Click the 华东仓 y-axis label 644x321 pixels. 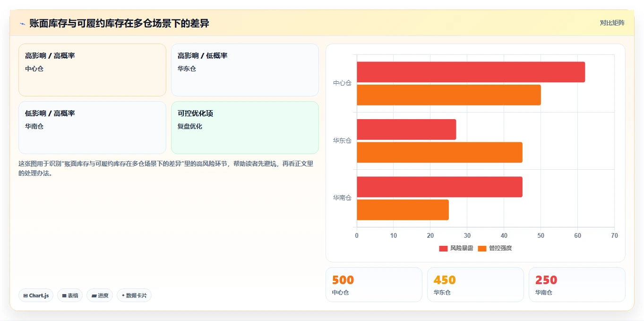point(342,141)
